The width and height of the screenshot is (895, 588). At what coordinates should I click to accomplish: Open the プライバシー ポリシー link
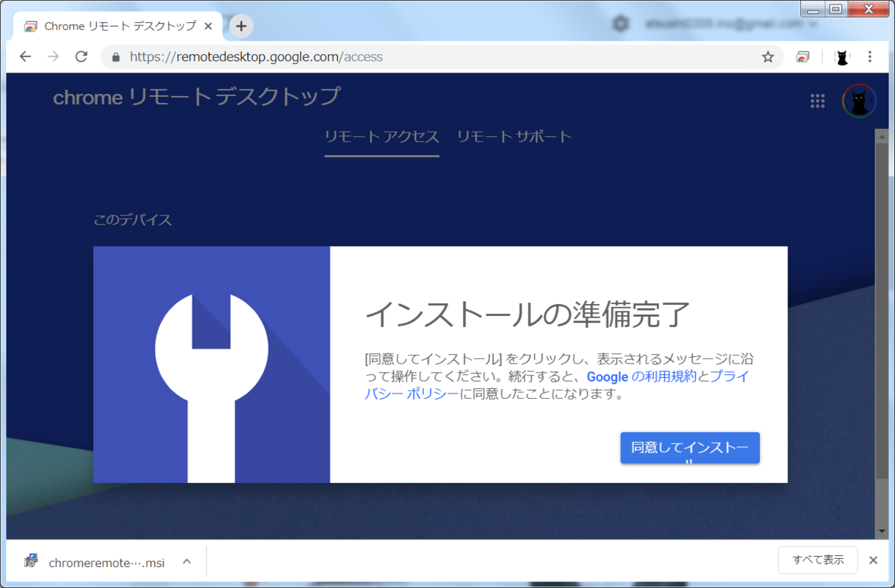[556, 385]
